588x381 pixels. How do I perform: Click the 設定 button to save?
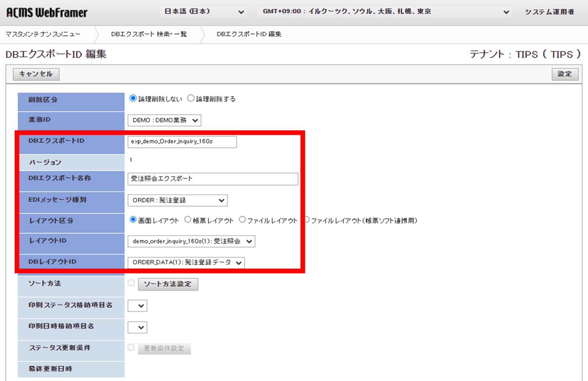click(x=565, y=74)
